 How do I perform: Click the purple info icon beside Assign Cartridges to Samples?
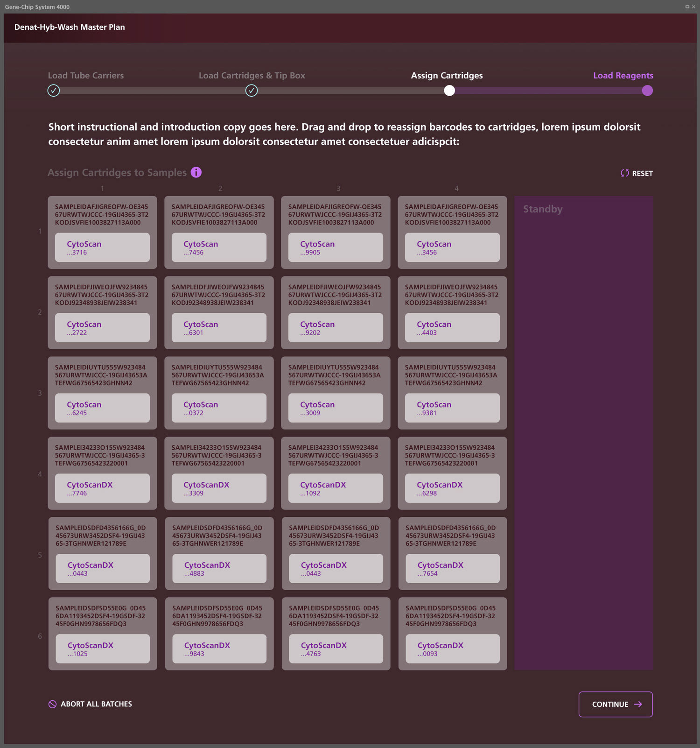pos(196,172)
